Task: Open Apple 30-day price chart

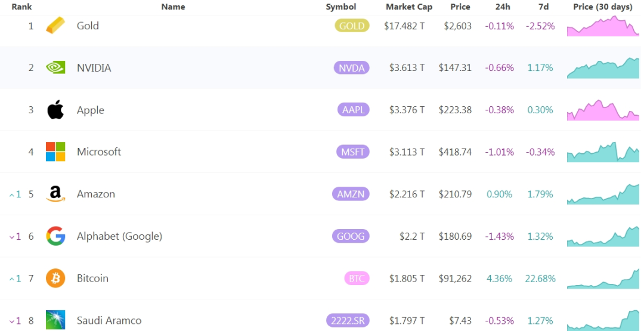Action: pos(603,110)
